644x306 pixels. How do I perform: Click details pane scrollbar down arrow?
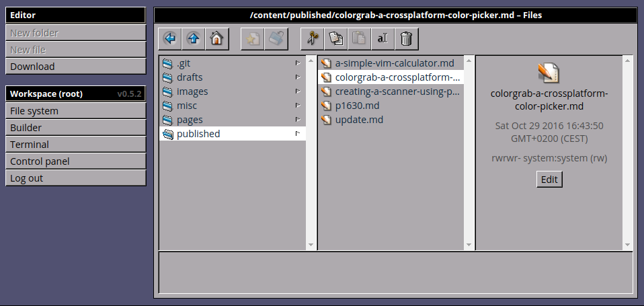[x=627, y=245]
